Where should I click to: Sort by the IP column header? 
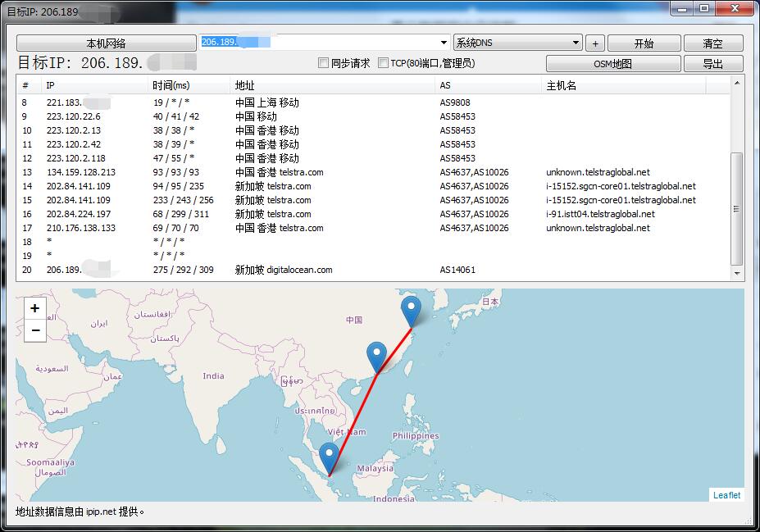pos(95,86)
